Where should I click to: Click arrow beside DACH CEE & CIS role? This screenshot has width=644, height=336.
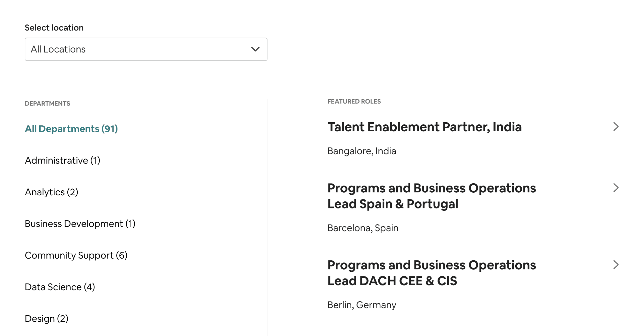point(616,265)
